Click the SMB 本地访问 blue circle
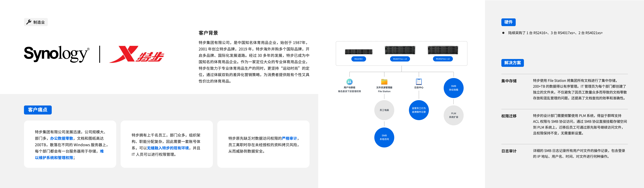The width and height of the screenshot is (644, 188). [384, 137]
